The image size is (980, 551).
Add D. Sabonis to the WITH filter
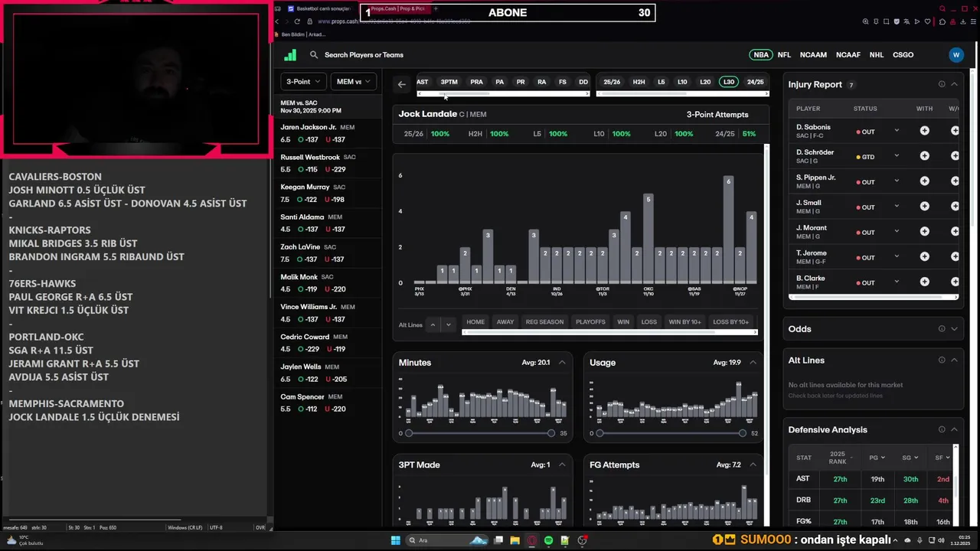pos(925,131)
